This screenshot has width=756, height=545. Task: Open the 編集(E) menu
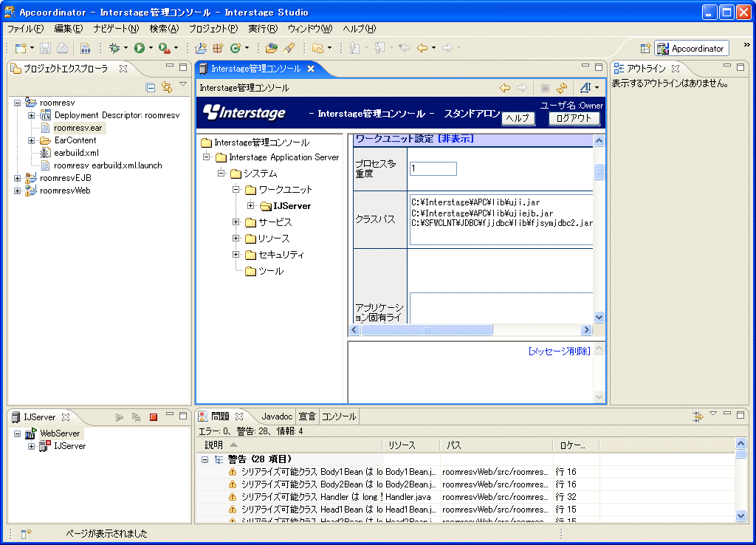[69, 29]
